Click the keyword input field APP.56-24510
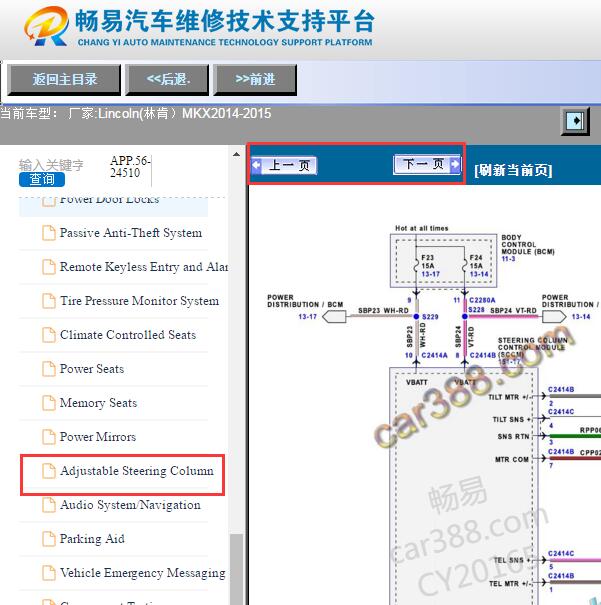Screen dimensions: 601x605 pos(130,167)
